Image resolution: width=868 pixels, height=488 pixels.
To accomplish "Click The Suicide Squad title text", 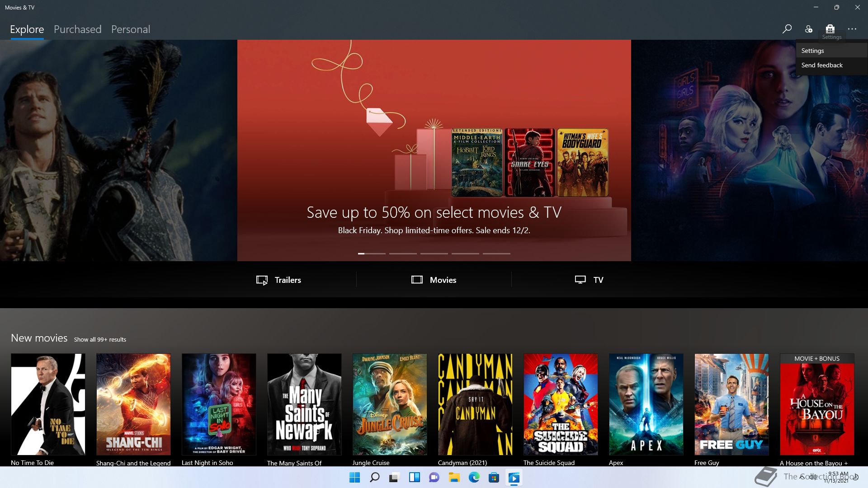I will [549, 463].
